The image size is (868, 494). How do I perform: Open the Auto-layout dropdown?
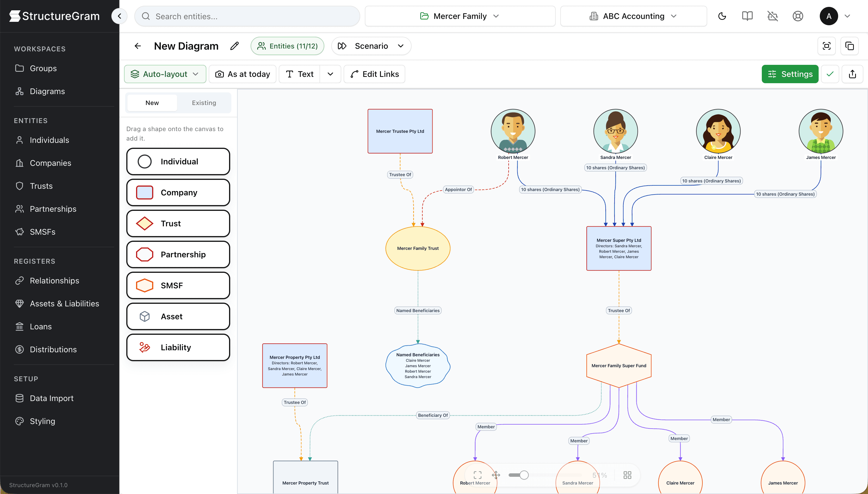[165, 74]
